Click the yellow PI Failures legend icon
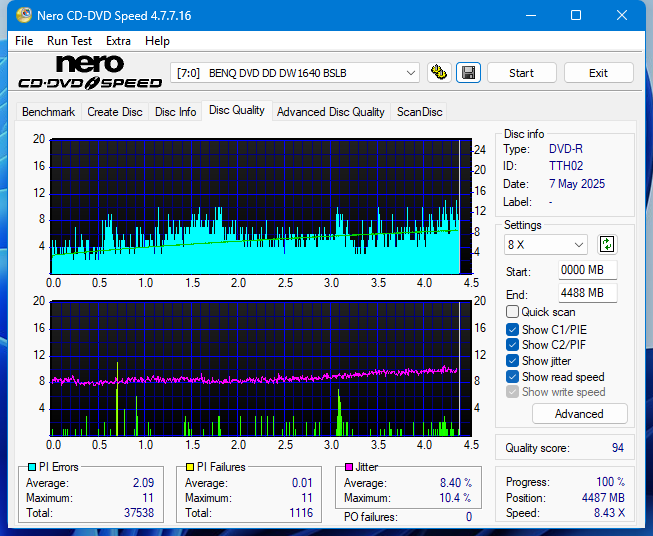The image size is (653, 536). click(x=190, y=467)
